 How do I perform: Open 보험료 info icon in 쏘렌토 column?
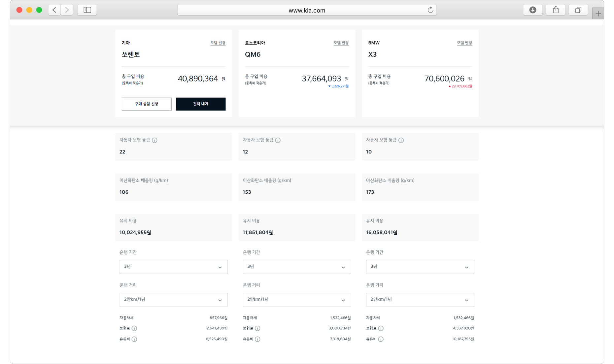tap(134, 328)
